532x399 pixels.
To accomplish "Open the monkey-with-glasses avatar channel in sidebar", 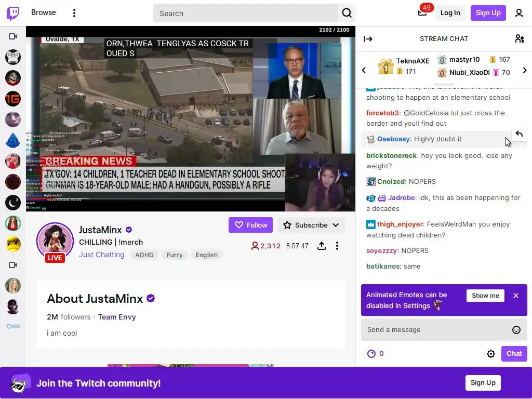I will [13, 57].
